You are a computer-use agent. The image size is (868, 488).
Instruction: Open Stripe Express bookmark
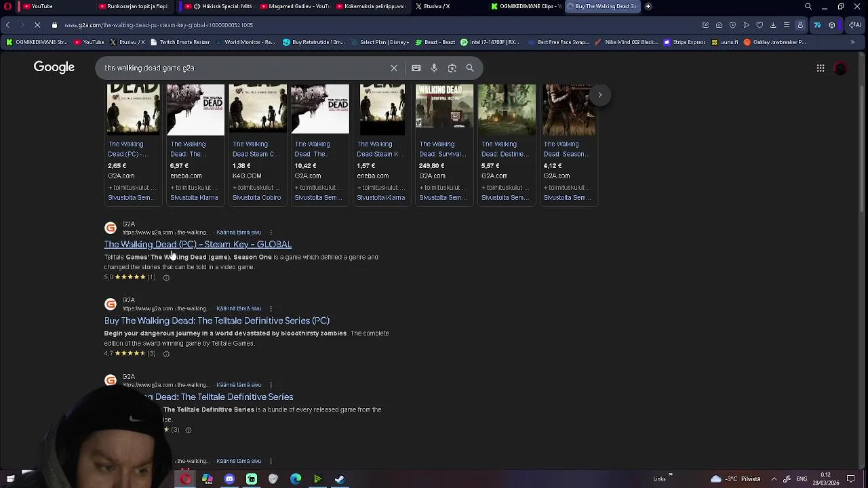point(685,42)
